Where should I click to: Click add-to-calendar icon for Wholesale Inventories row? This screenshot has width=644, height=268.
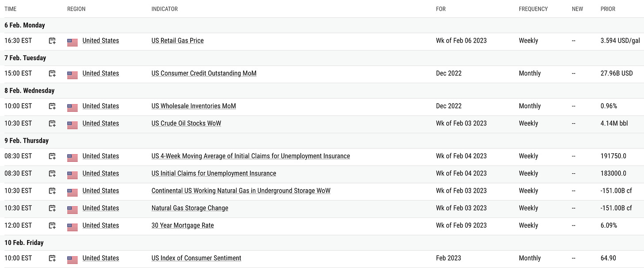[x=52, y=106]
